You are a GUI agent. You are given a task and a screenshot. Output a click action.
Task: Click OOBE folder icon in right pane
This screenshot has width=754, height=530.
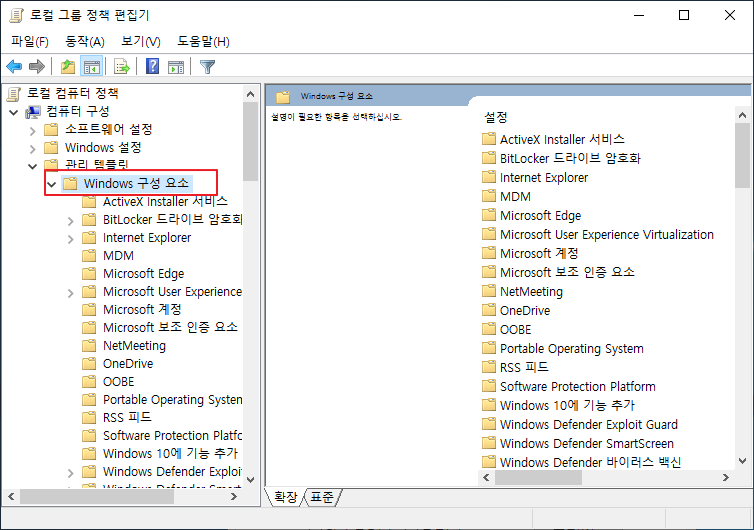(489, 329)
